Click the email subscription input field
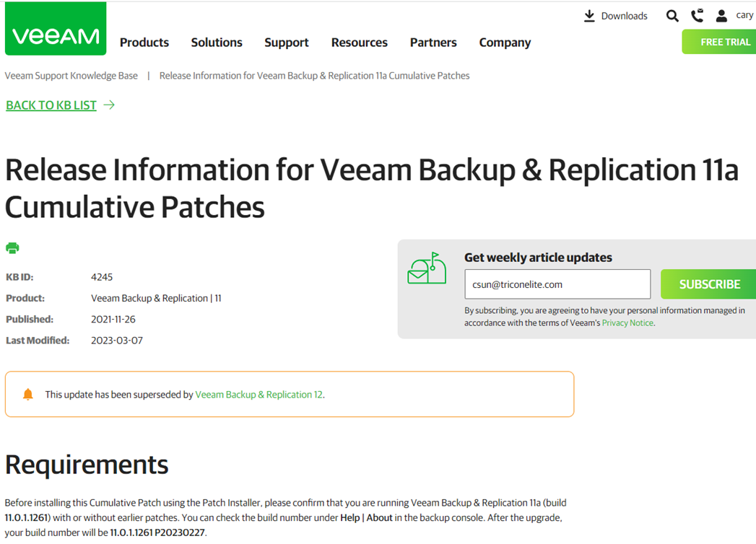 557,284
